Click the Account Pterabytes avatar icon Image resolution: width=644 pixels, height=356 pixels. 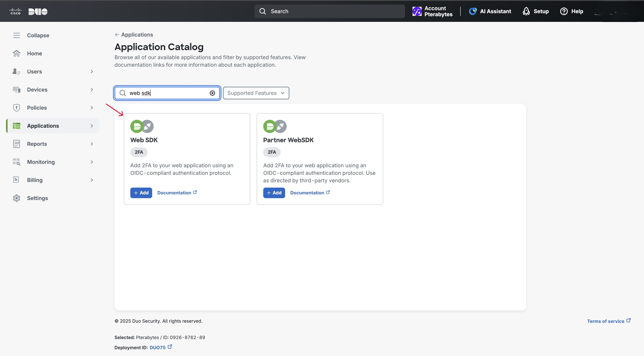tap(417, 11)
